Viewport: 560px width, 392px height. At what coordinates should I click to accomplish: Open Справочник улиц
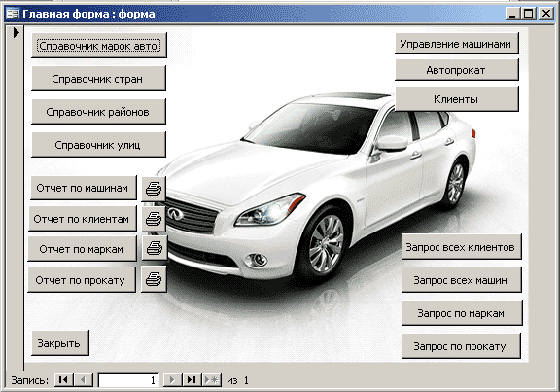98,144
